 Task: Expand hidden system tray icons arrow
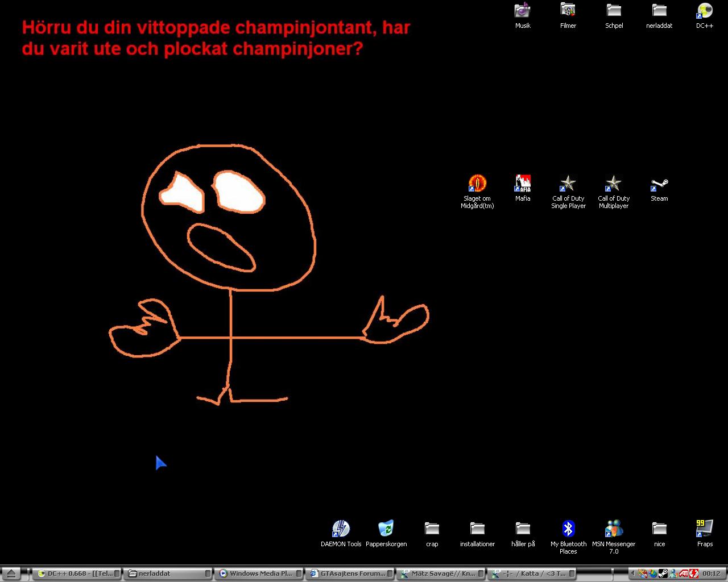pos(633,573)
